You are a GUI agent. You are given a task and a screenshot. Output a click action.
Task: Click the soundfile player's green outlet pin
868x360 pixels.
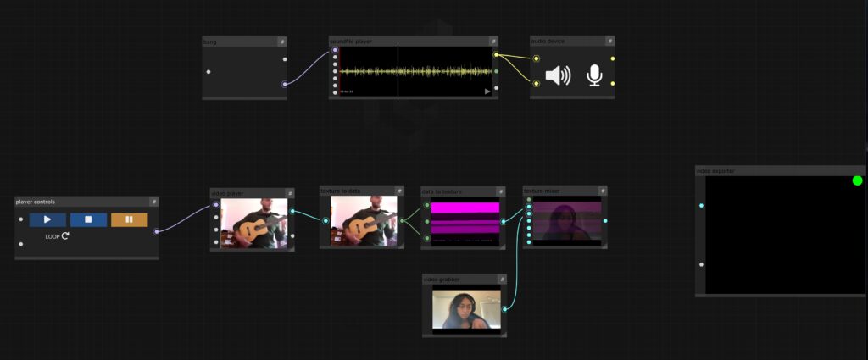(x=496, y=71)
